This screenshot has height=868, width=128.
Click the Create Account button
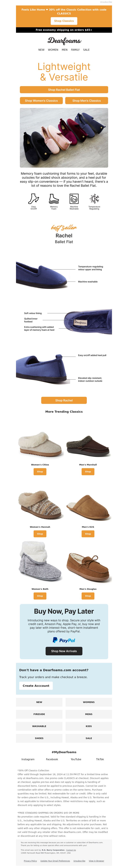(x=36, y=686)
